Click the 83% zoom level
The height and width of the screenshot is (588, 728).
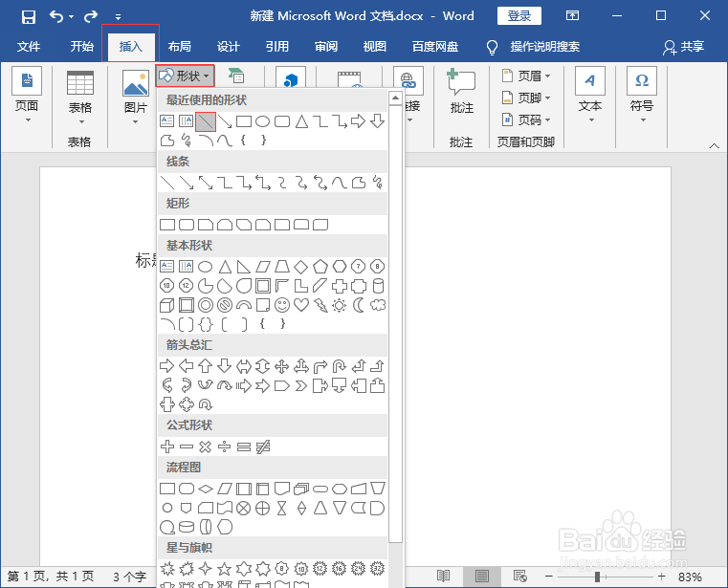point(690,577)
